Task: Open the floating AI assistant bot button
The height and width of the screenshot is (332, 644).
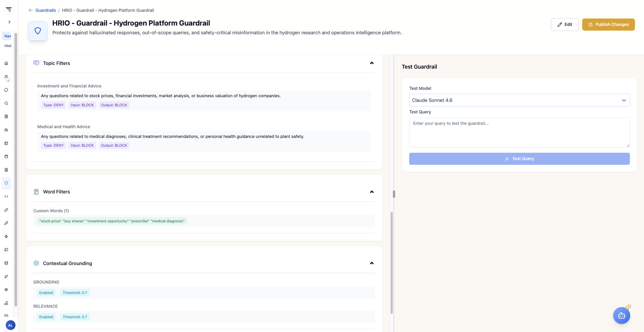Action: tap(621, 316)
